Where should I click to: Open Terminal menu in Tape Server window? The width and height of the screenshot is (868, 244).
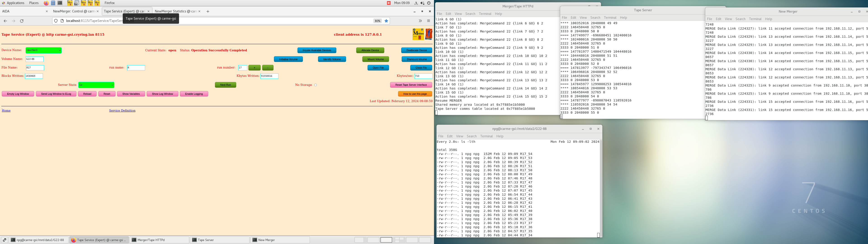click(610, 18)
